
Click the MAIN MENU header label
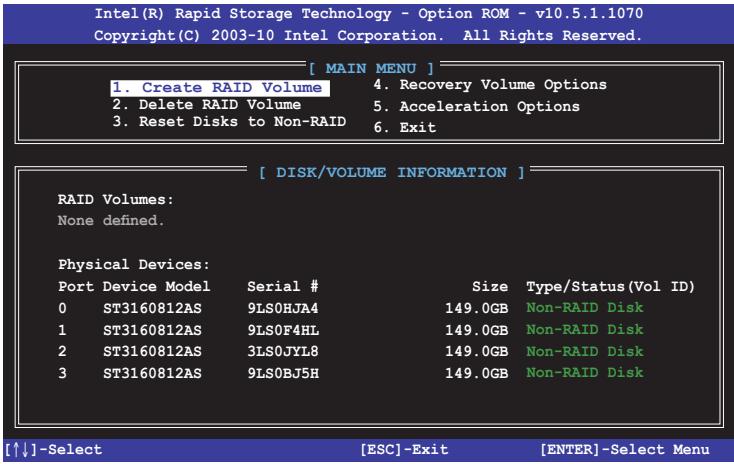371,69
